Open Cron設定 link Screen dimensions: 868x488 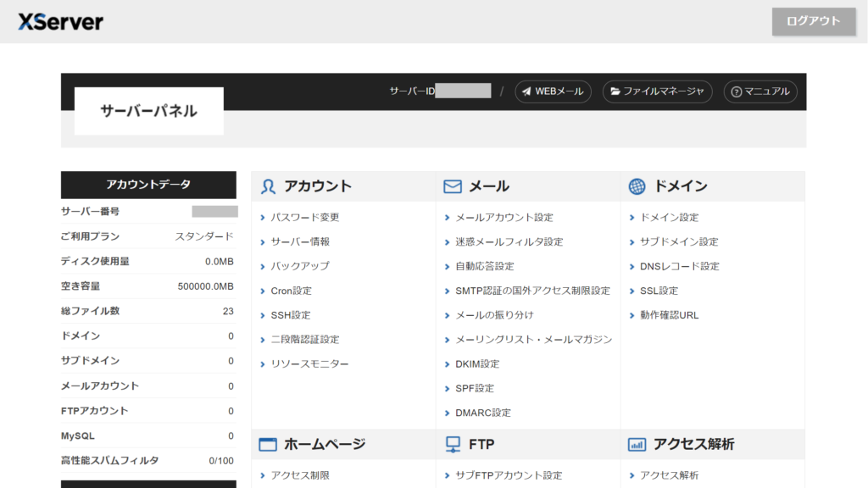tap(292, 291)
